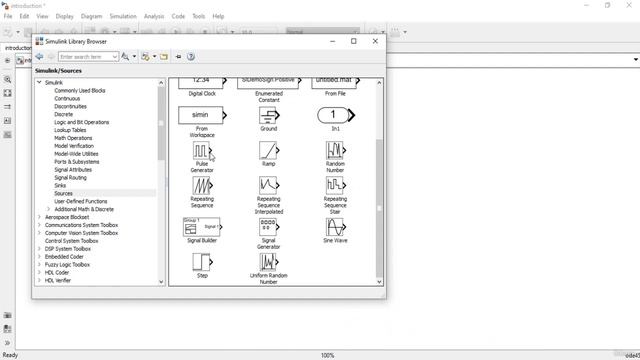640x360 pixels.
Task: Expand the Aerospace Blockset node
Action: coord(39,217)
